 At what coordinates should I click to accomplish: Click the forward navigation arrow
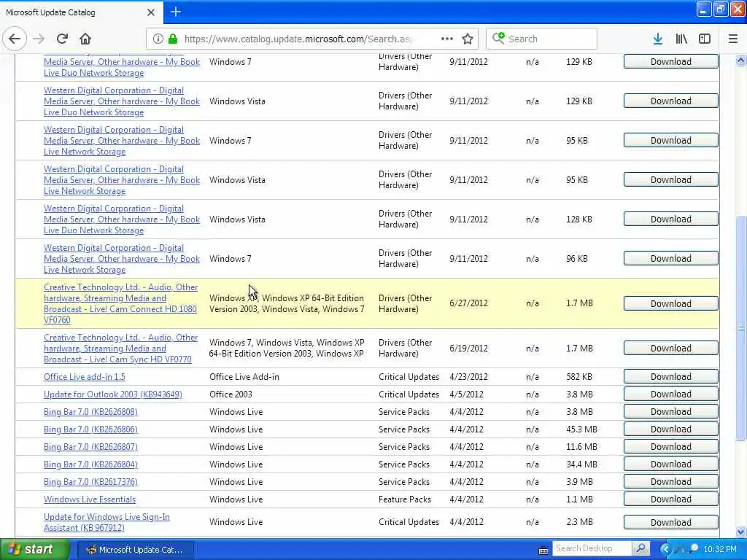pos(39,39)
